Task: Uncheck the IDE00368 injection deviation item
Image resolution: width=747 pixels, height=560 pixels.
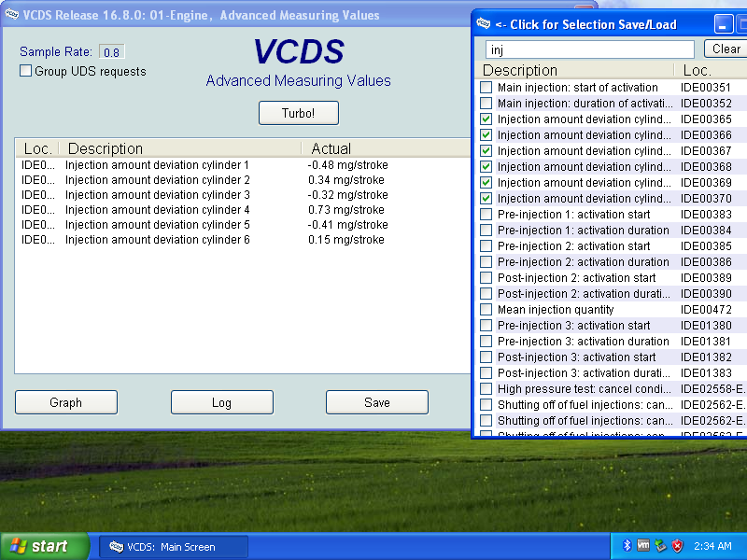Action: [x=486, y=167]
